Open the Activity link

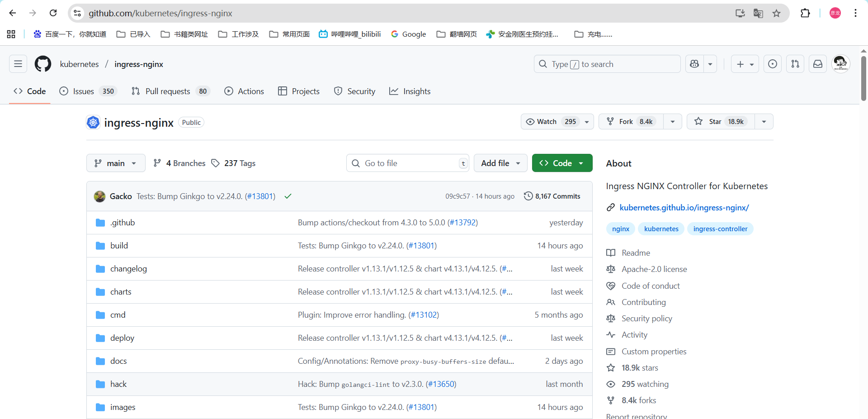(627, 335)
